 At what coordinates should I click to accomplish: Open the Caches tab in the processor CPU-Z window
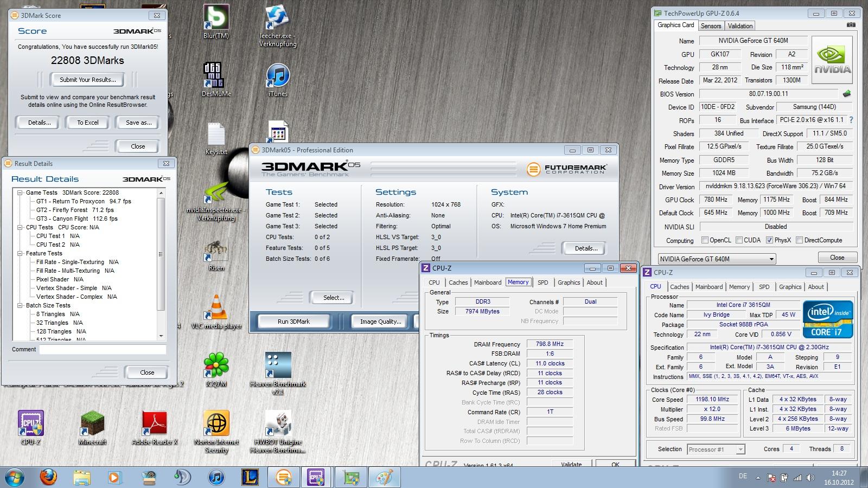(x=679, y=287)
